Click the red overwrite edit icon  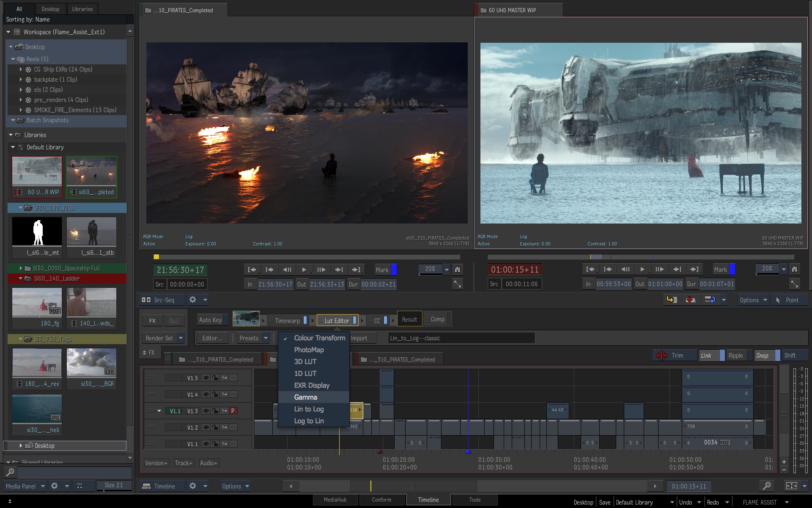click(x=691, y=300)
